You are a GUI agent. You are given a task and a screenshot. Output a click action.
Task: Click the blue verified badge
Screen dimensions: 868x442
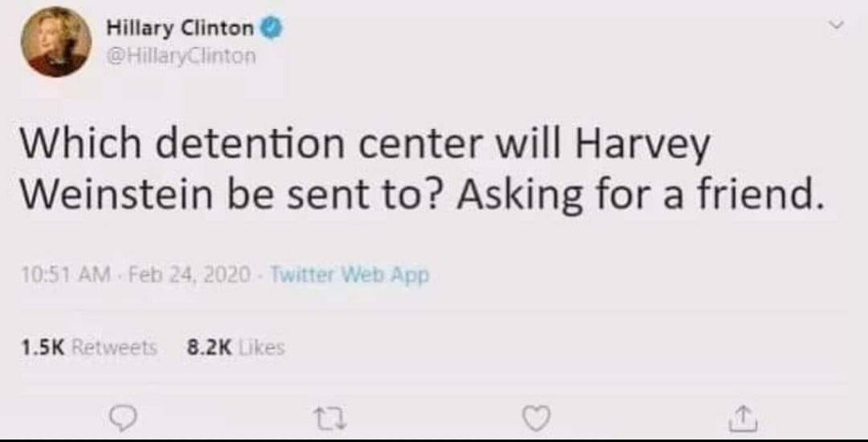point(272,27)
